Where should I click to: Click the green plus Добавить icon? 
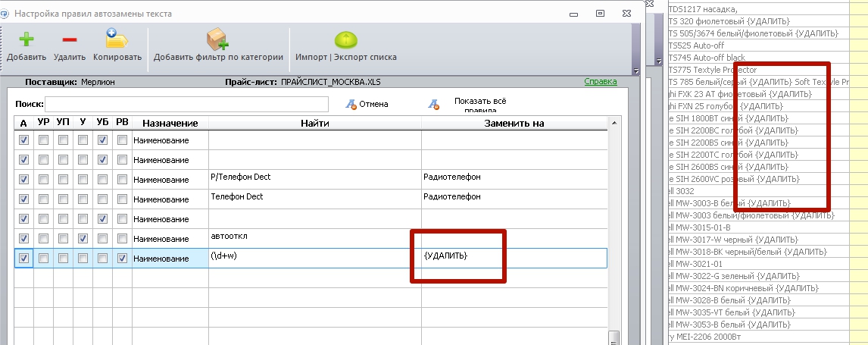(x=26, y=39)
